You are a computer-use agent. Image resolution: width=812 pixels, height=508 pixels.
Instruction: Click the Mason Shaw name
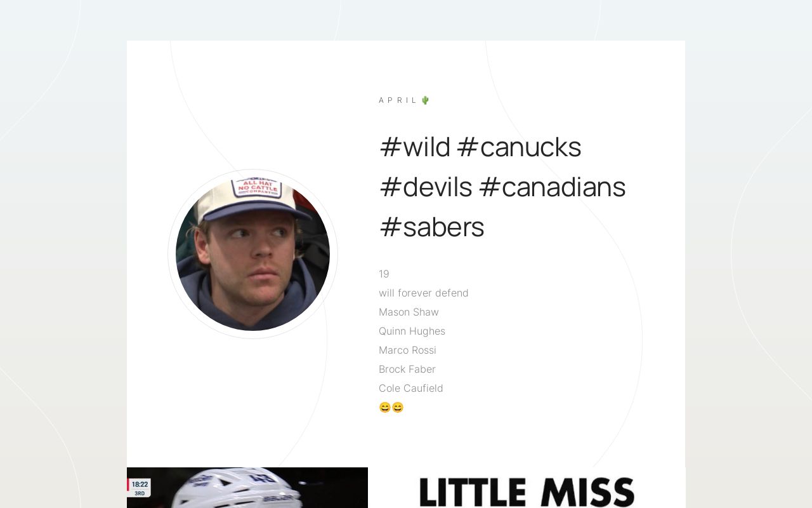coord(409,312)
